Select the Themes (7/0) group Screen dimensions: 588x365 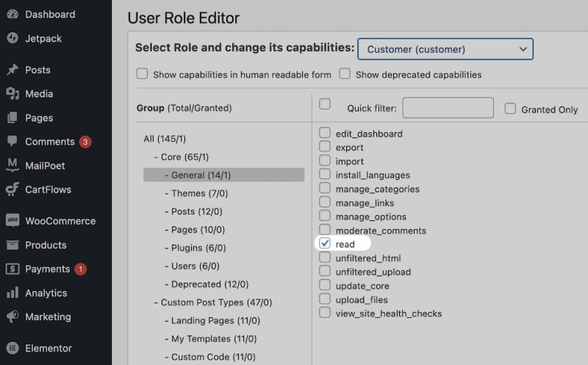click(x=196, y=193)
